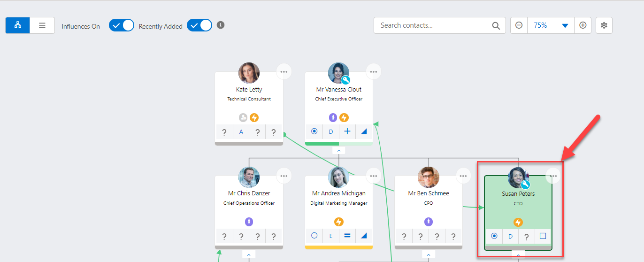
Task: Zoom out with the minus button
Action: [519, 25]
